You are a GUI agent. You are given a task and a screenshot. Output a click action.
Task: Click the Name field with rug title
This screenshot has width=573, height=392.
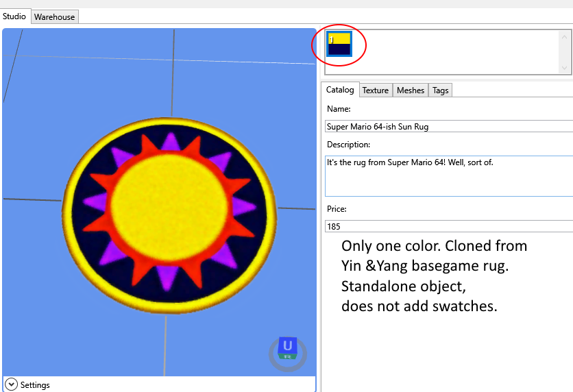(x=448, y=126)
